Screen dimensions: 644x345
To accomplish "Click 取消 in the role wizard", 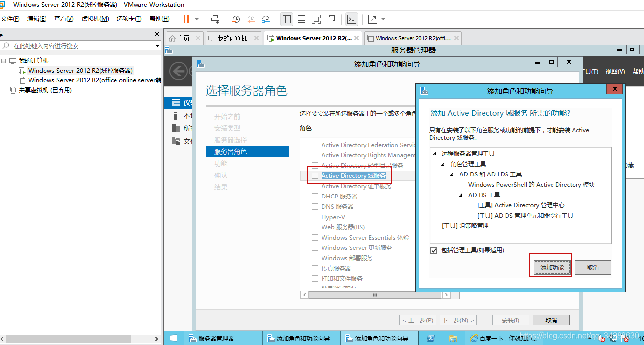I will click(551, 320).
